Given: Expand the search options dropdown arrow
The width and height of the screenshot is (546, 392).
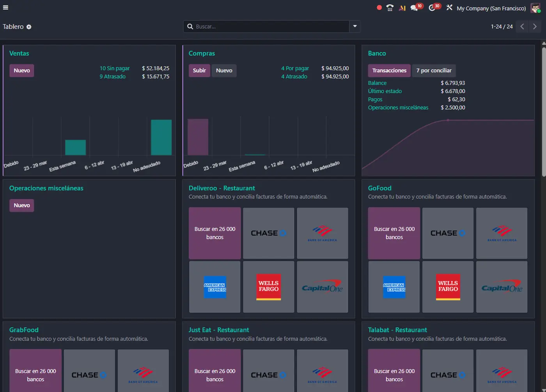Looking at the screenshot, I should click(355, 27).
